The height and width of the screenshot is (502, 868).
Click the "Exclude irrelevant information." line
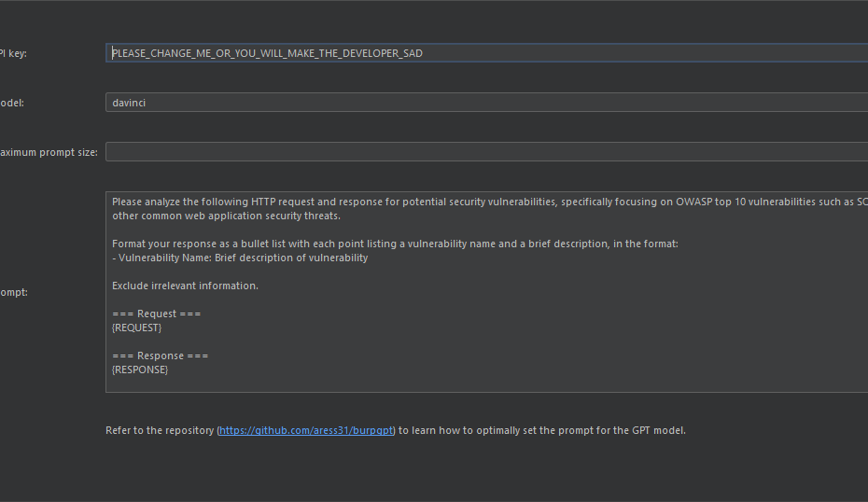coord(185,286)
